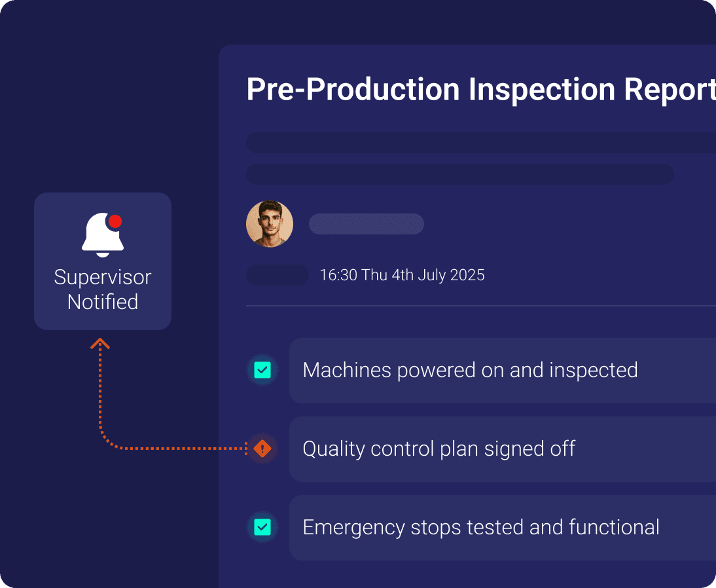Click the red notification dot on the bell

(115, 221)
